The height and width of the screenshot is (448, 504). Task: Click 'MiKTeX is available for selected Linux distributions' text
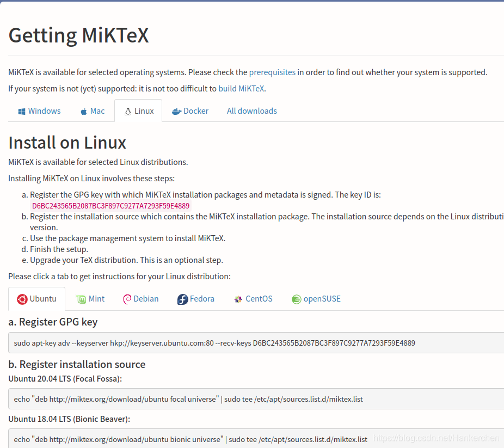pos(98,162)
